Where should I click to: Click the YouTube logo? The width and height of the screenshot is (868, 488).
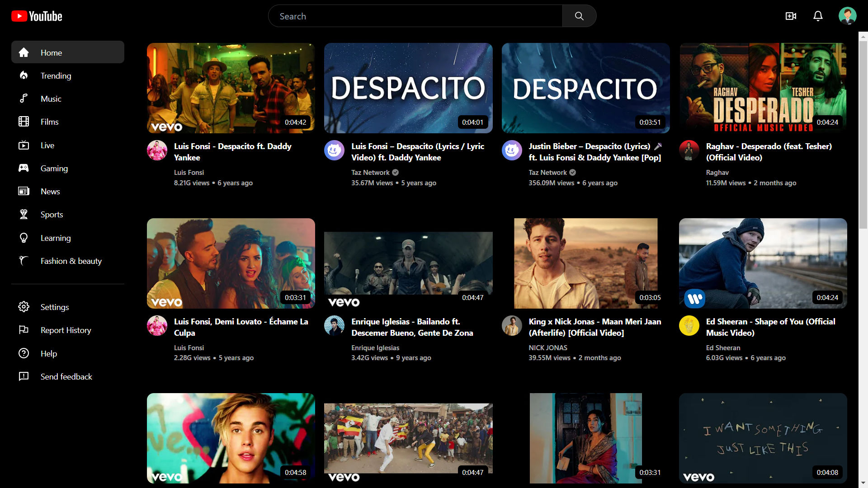(37, 16)
